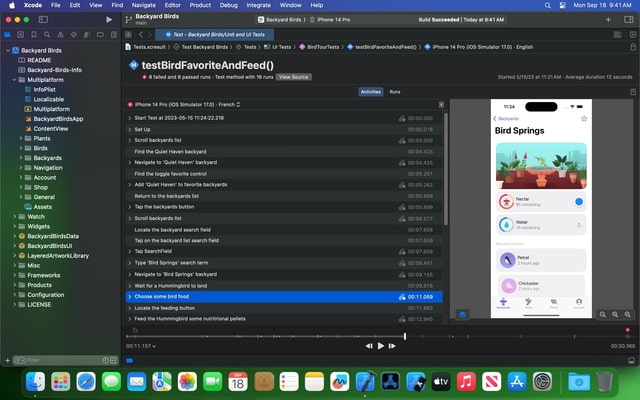Click the plus button in the toolbar
This screenshot has height=400, width=640.
(x=609, y=19)
